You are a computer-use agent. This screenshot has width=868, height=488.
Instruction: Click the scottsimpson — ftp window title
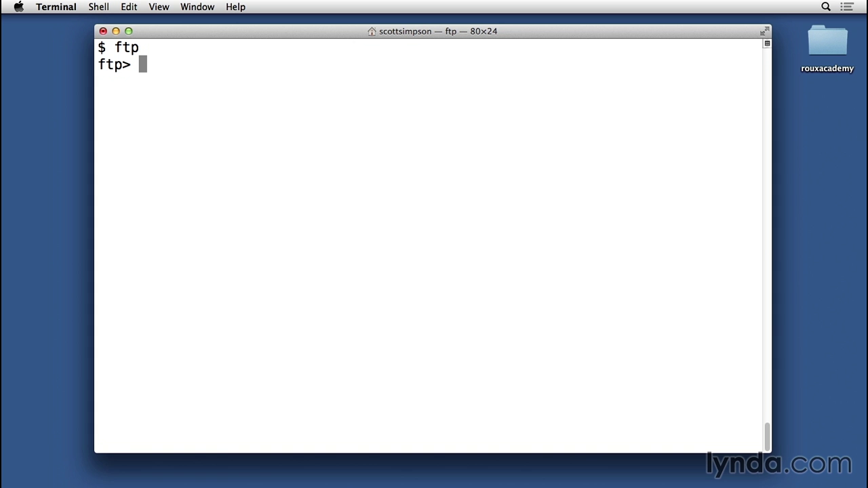click(437, 31)
